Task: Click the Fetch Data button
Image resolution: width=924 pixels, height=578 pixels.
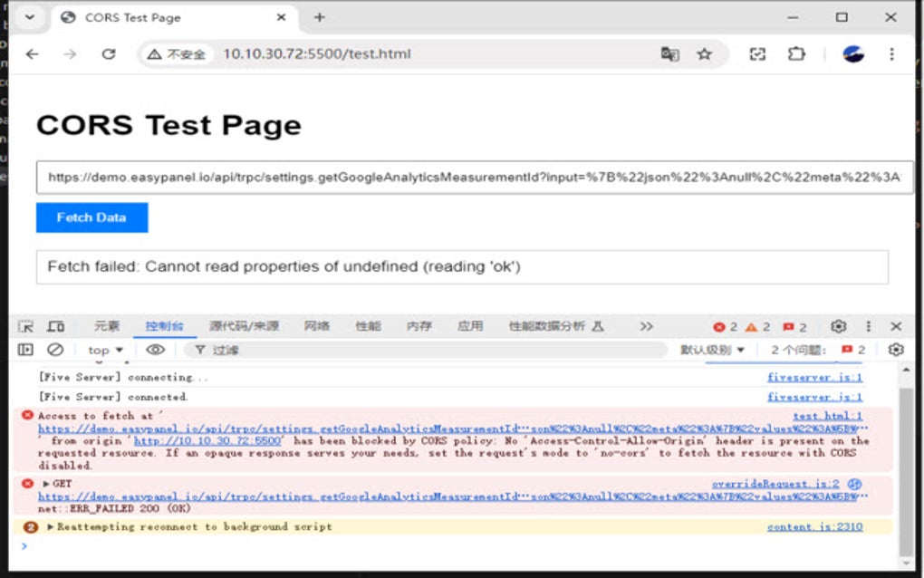Action: tap(91, 217)
